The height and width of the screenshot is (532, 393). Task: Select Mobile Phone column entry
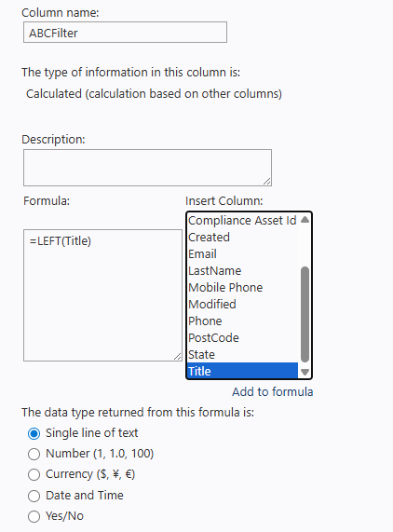[242, 287]
